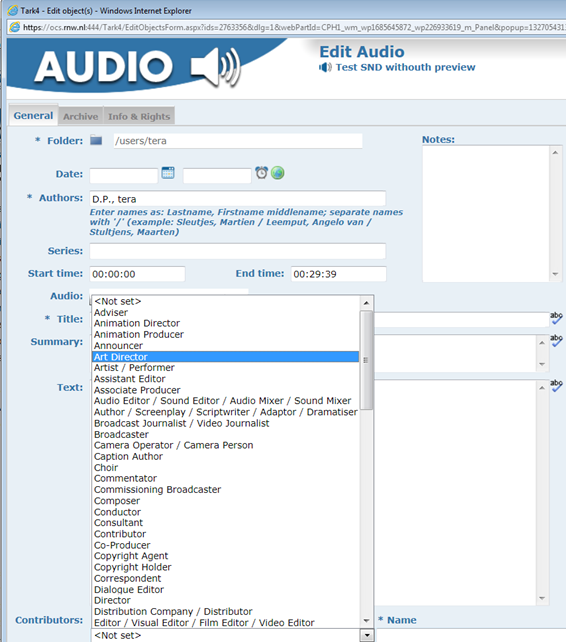Click the green globe icon beside Date
Image resolution: width=566 pixels, height=644 pixels.
coord(278,173)
